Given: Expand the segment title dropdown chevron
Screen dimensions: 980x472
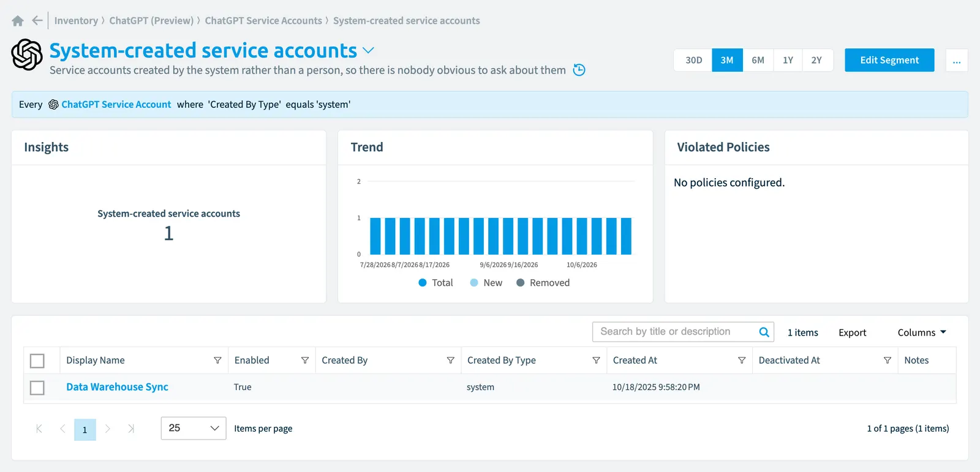Looking at the screenshot, I should pyautogui.click(x=368, y=50).
